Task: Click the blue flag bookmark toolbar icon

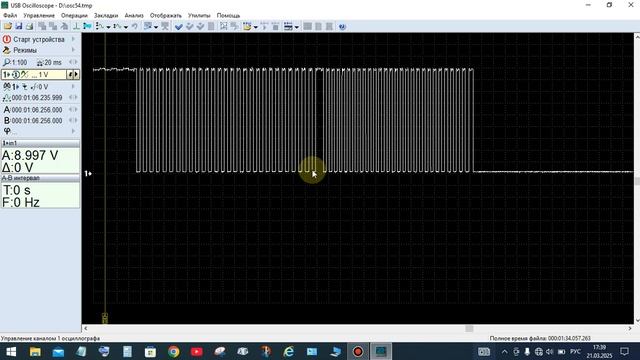Action: [87, 27]
